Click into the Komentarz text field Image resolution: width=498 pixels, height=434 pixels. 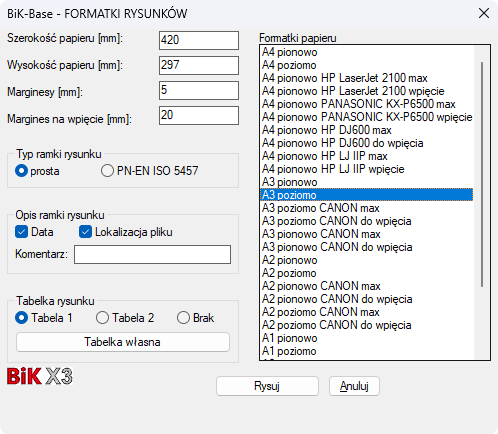[x=152, y=254]
